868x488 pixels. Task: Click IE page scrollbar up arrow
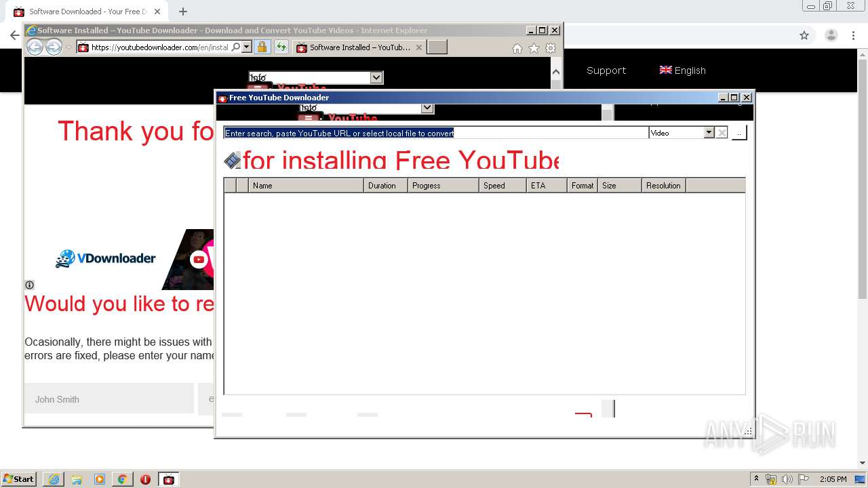[x=556, y=71]
